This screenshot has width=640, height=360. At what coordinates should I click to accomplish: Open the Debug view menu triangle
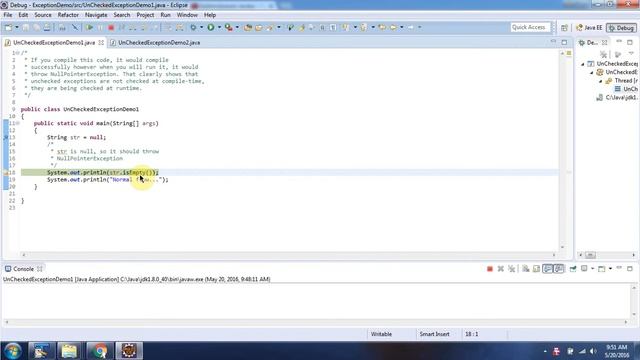click(631, 54)
